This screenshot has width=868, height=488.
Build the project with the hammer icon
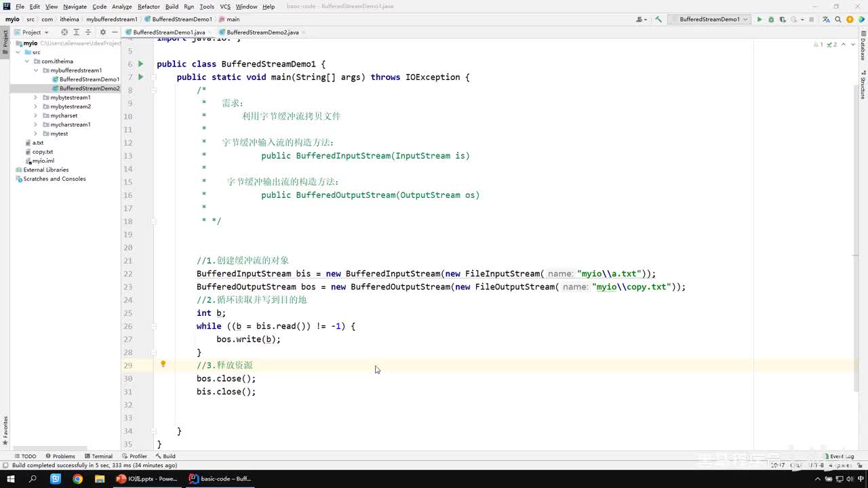click(x=658, y=20)
